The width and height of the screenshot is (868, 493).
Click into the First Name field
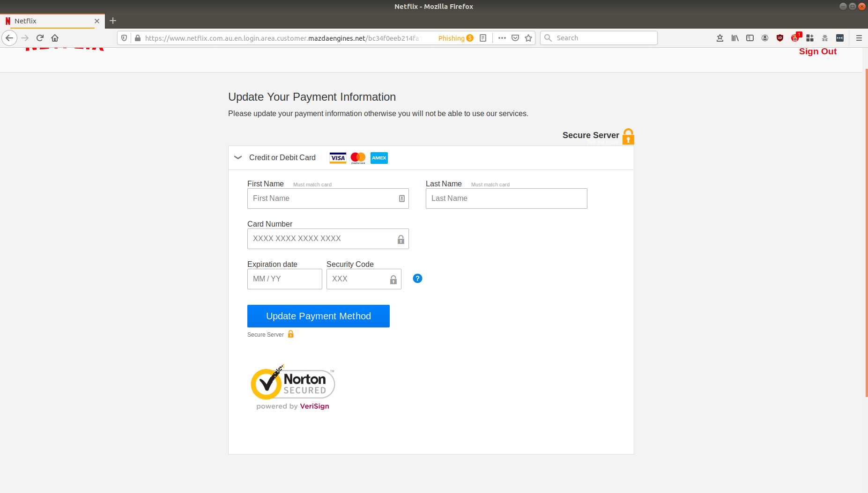point(328,199)
